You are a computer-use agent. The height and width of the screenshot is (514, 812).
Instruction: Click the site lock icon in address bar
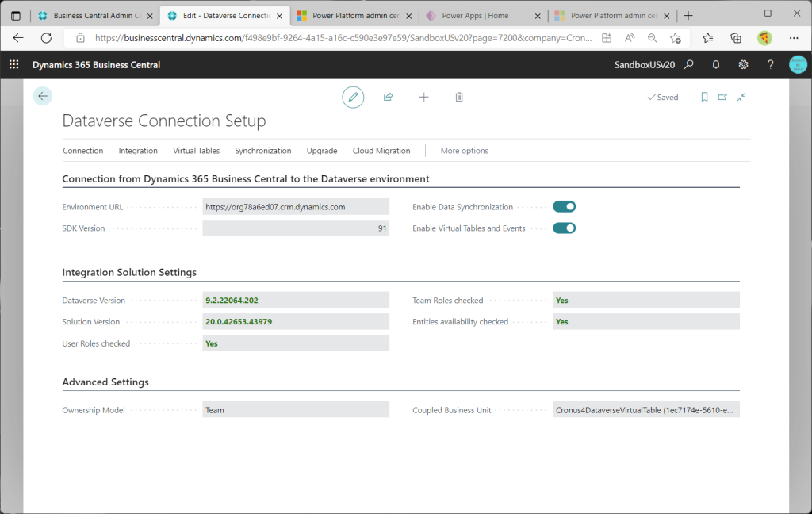pyautogui.click(x=80, y=38)
